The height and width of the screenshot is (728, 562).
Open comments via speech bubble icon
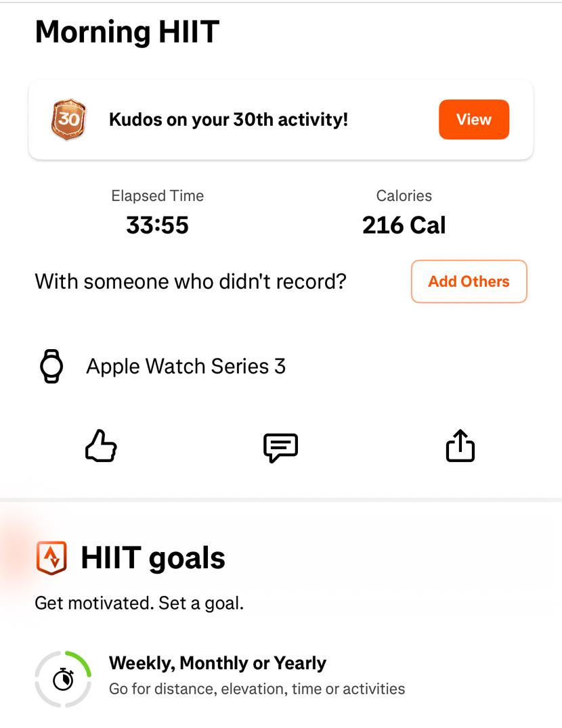tap(280, 448)
